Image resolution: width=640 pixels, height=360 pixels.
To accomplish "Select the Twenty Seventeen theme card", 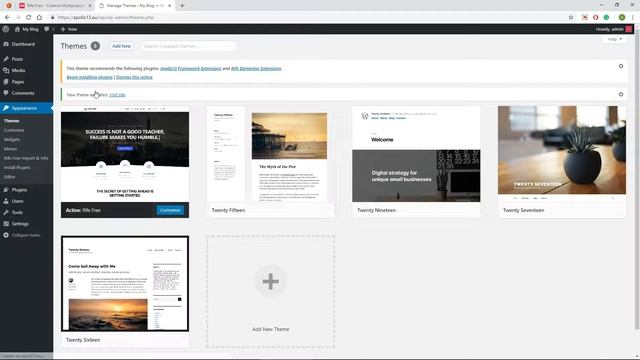I will (562, 162).
